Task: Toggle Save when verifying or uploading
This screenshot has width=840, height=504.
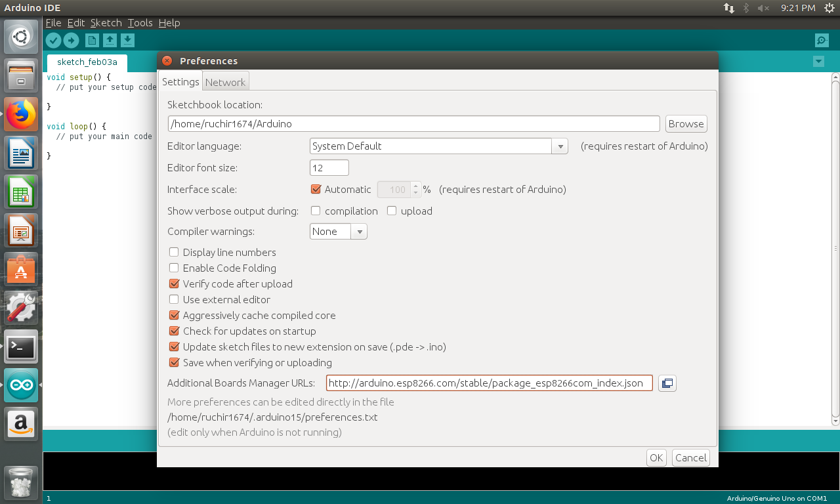Action: click(x=174, y=363)
